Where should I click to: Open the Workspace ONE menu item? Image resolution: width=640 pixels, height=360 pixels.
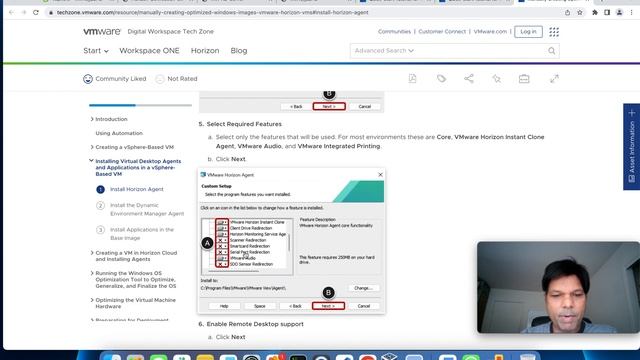(149, 51)
